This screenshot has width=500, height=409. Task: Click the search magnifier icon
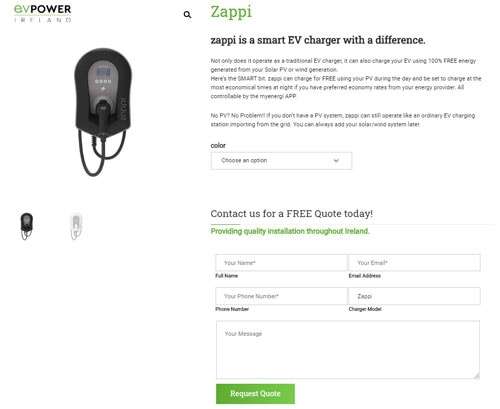(187, 14)
